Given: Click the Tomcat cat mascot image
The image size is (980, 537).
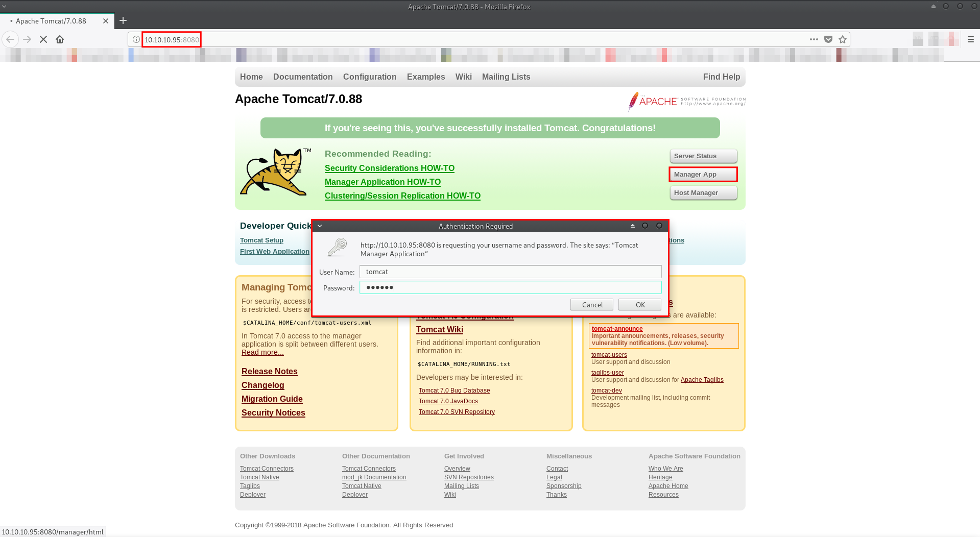Looking at the screenshot, I should tap(276, 172).
